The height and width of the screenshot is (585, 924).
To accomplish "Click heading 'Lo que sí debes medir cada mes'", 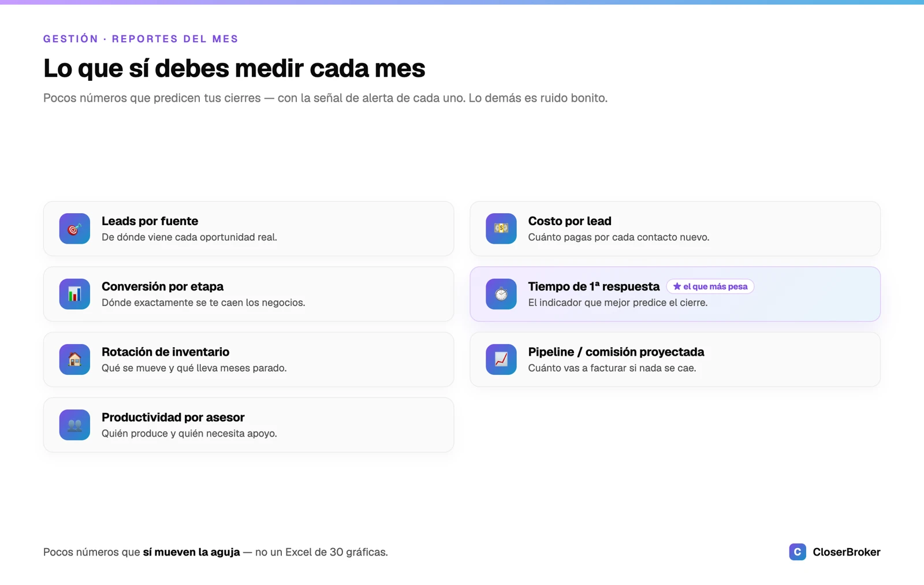I will [x=234, y=68].
